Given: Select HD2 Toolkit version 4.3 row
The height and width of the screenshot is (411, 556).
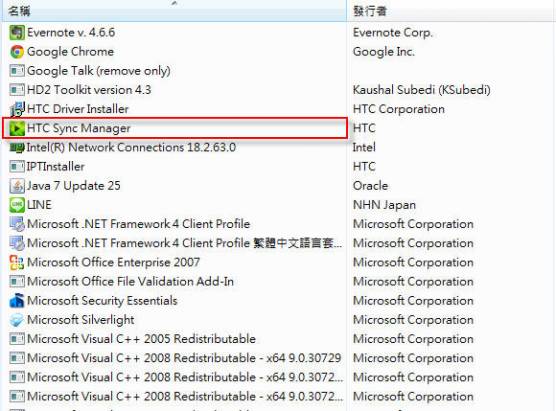Looking at the screenshot, I should click(x=174, y=90).
